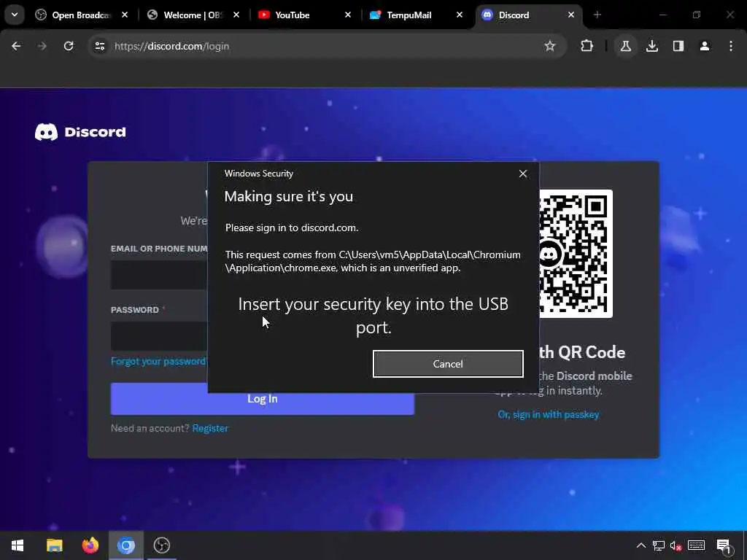
Task: Close the Open Broadcaster tab
Action: tap(125, 15)
